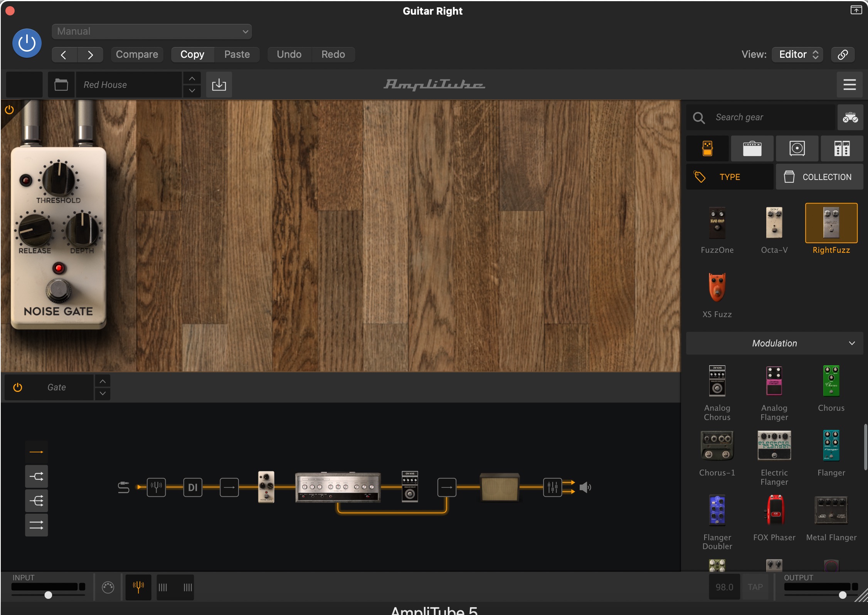The width and height of the screenshot is (868, 615).
Task: Open the Custom Shop gear icon
Action: pos(850,117)
